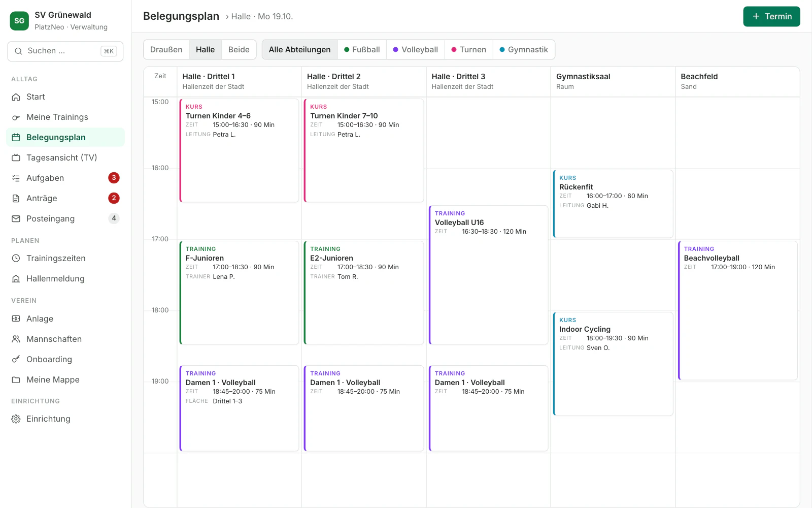812x508 pixels.
Task: Click the Mannschaften people icon
Action: 16,339
